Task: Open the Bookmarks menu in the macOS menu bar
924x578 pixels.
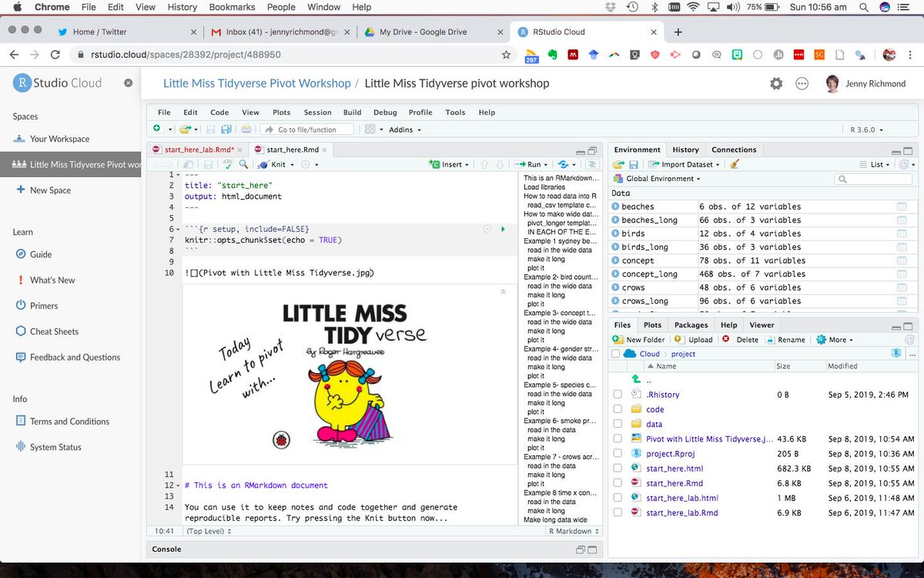Action: (231, 7)
